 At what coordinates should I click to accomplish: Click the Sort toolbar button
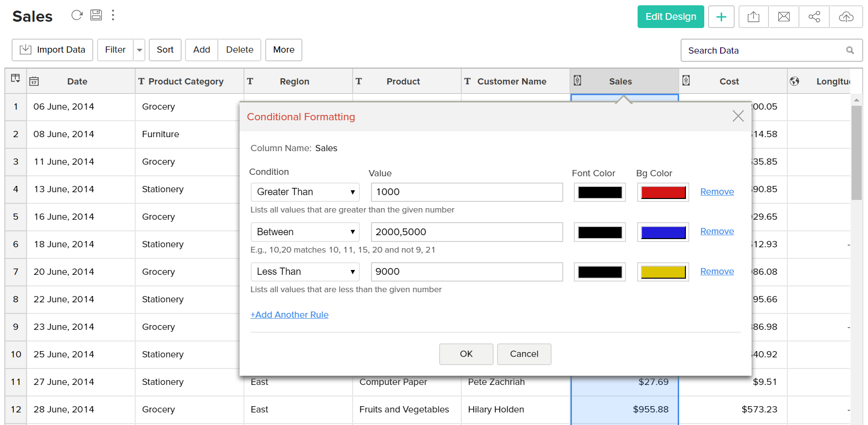click(165, 50)
